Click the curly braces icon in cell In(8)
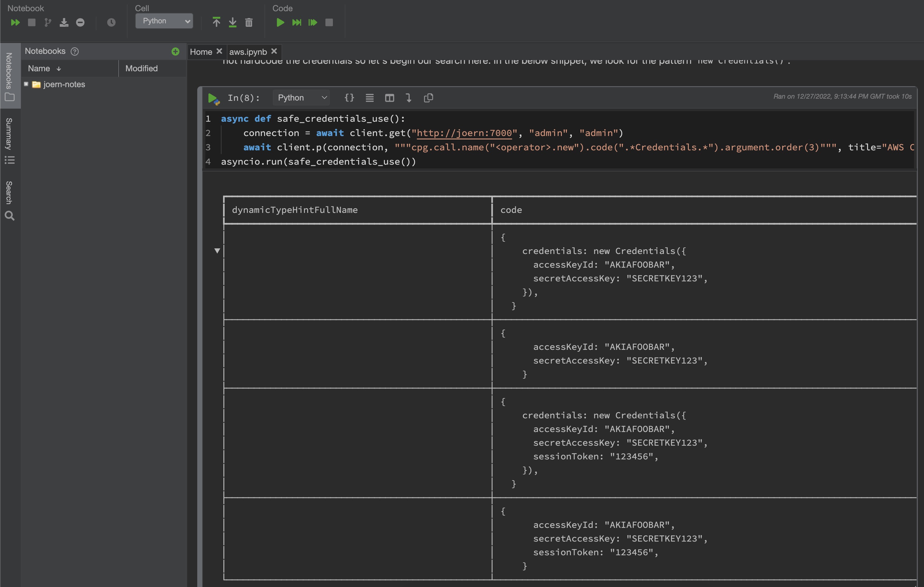Screen dimensions: 924x587 [x=349, y=98]
